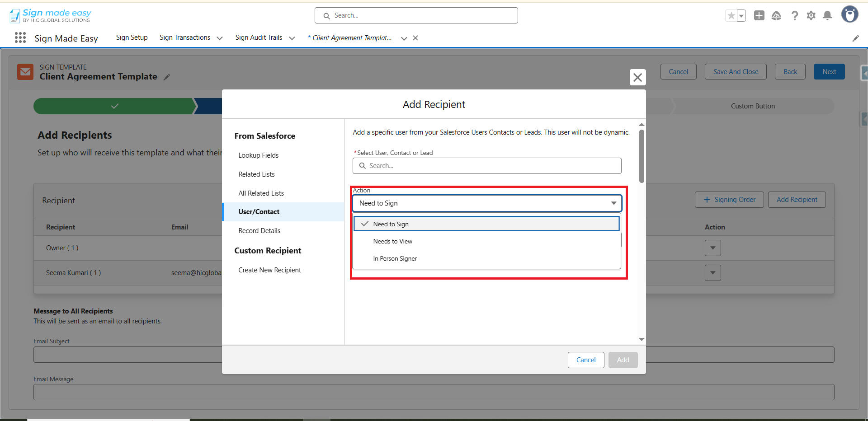Click the dialog's vertical scrollbar thumb
The width and height of the screenshot is (868, 421).
(x=642, y=156)
